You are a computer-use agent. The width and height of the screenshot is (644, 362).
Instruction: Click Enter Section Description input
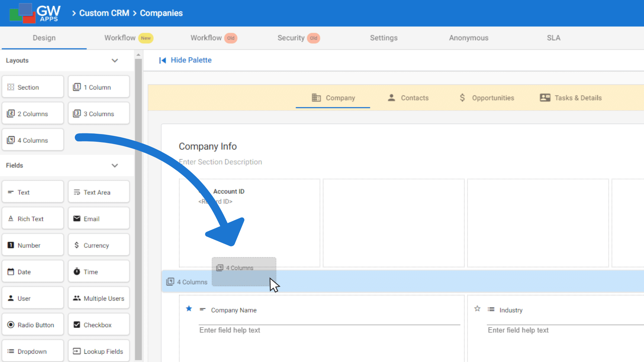click(220, 162)
